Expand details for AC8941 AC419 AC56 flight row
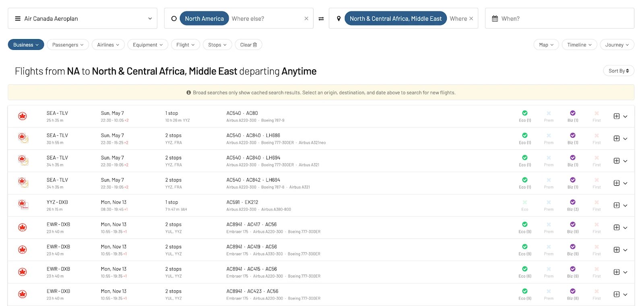 pos(625,250)
